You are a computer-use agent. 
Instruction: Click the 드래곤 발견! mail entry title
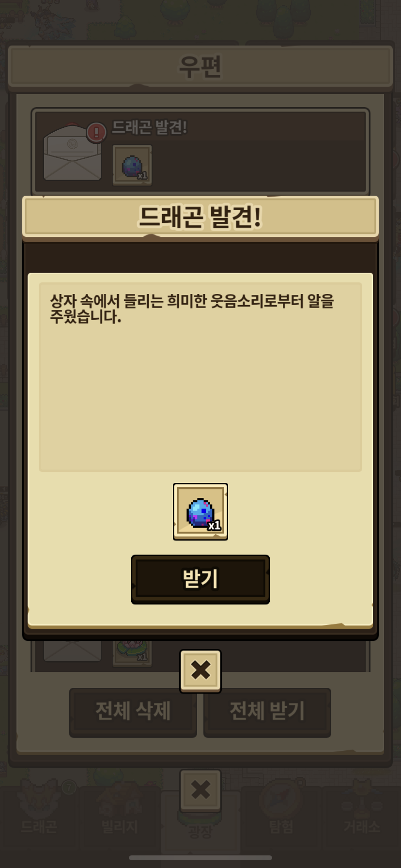(x=149, y=127)
